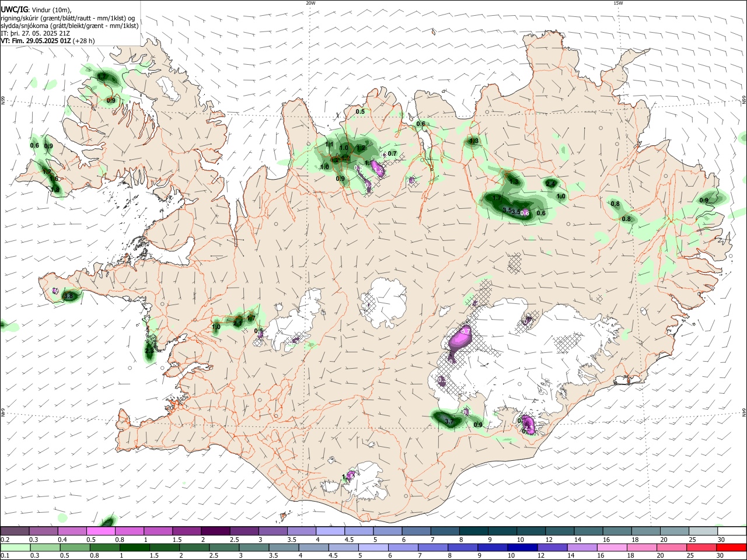Click the purple 12–14 rain legend swatch
Viewport: 747px width, 560px height.
[x=552, y=547]
